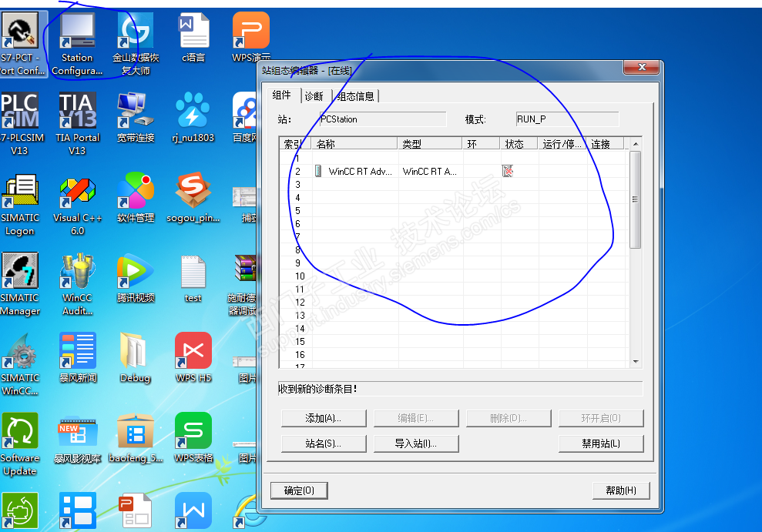The image size is (762, 532).
Task: Open the 宽带连接 shortcut
Action: 136,118
